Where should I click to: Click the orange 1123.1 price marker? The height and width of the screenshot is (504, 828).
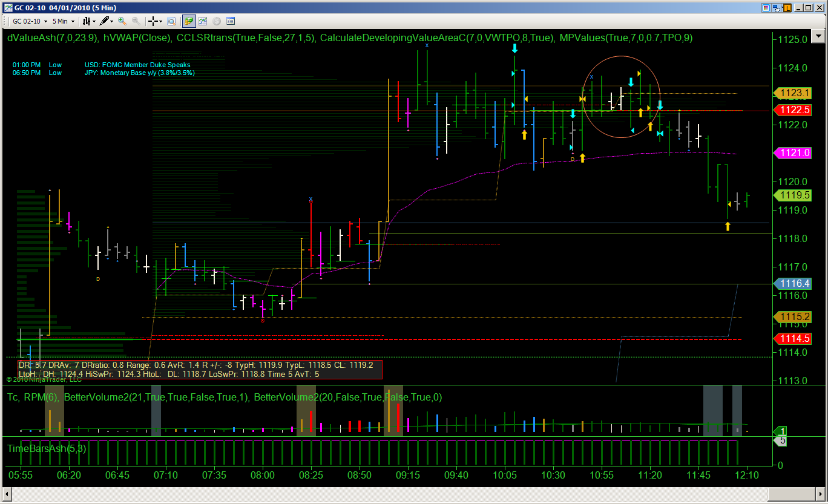(x=793, y=93)
